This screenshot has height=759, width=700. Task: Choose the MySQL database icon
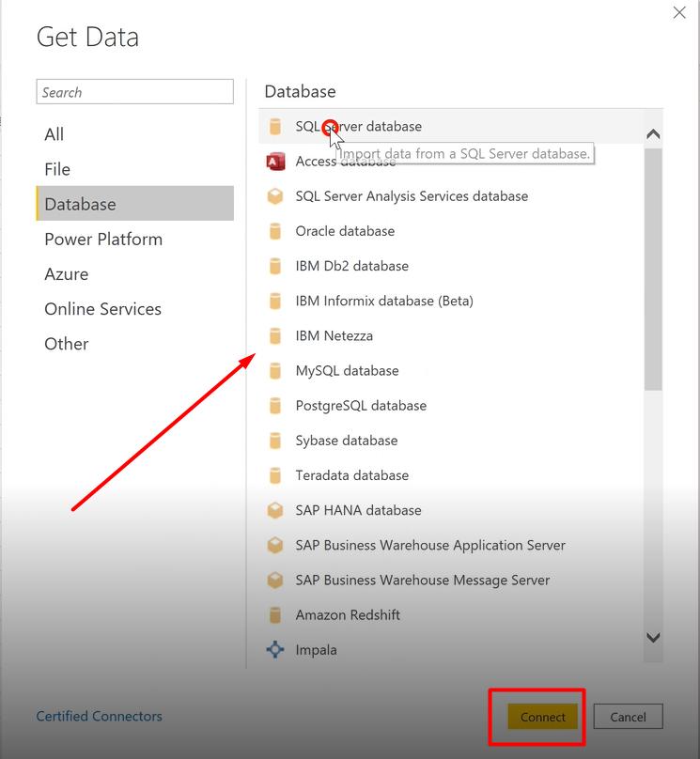coord(277,370)
